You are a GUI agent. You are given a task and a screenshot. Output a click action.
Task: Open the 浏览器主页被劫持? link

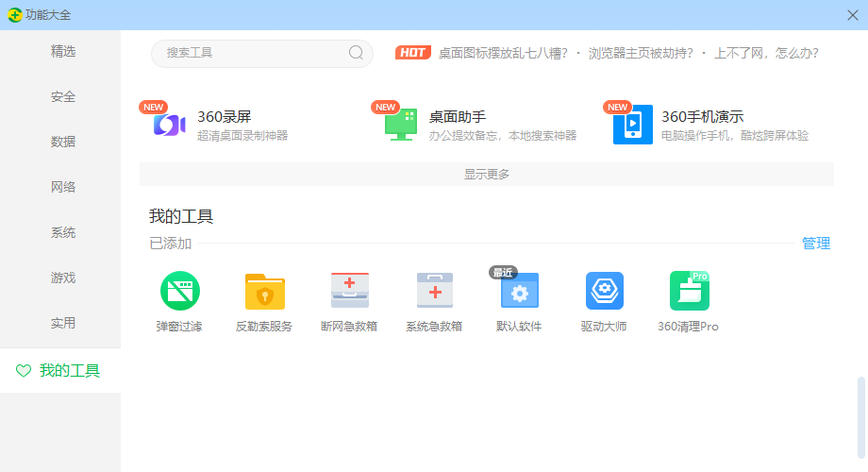point(641,53)
